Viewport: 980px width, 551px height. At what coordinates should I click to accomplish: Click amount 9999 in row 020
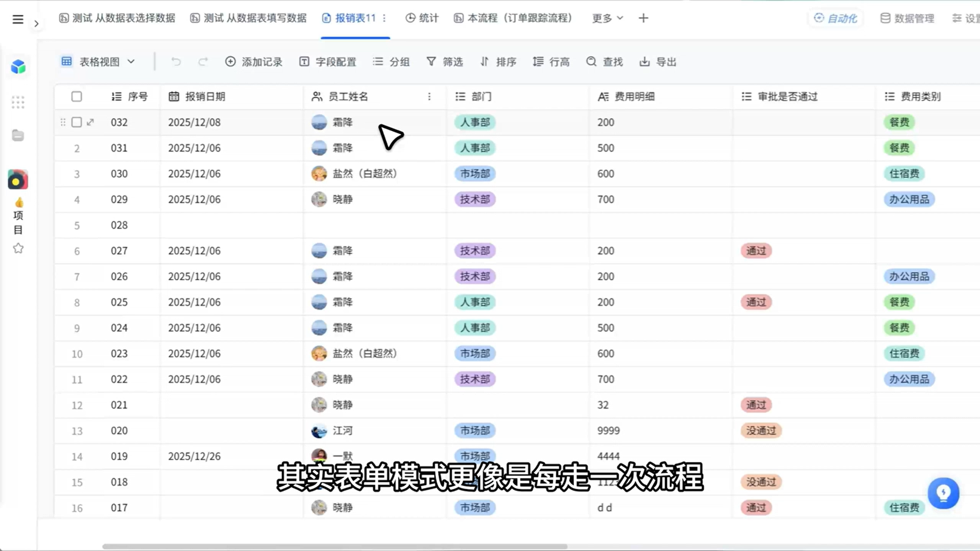tap(608, 430)
